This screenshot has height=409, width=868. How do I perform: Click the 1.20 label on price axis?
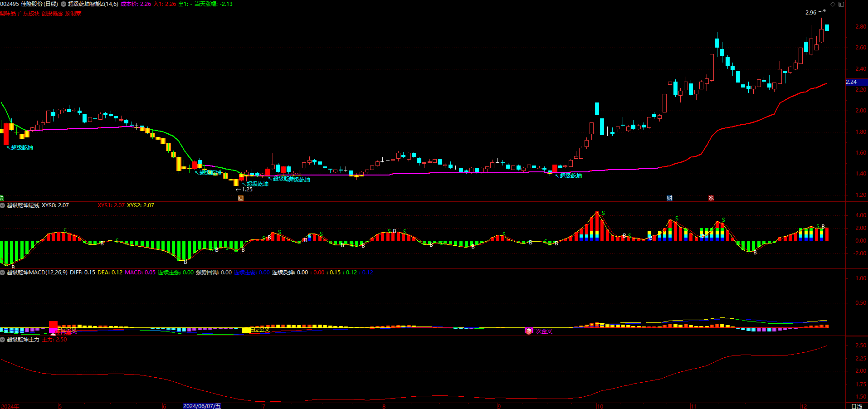coord(860,195)
